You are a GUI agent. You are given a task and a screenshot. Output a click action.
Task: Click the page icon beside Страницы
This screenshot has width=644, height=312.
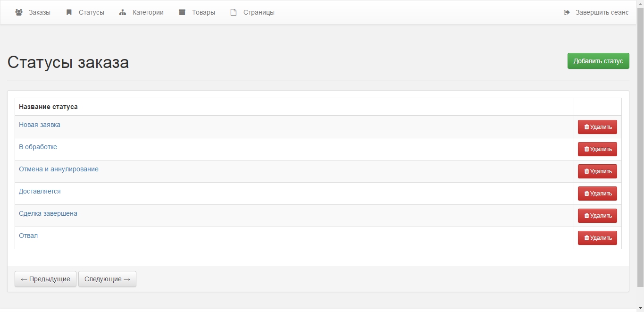(x=233, y=12)
